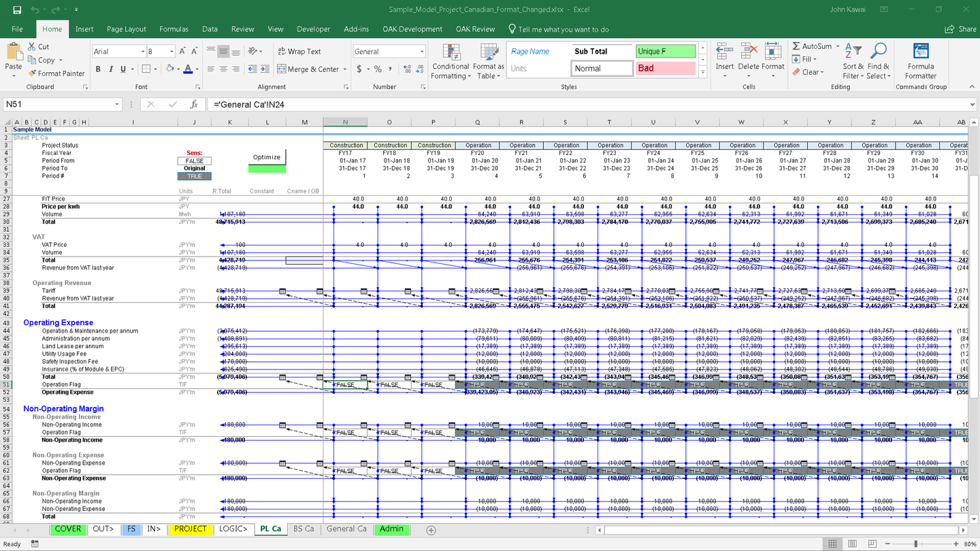980x551 pixels.
Task: Click the Insert Function fx icon
Action: point(194,105)
